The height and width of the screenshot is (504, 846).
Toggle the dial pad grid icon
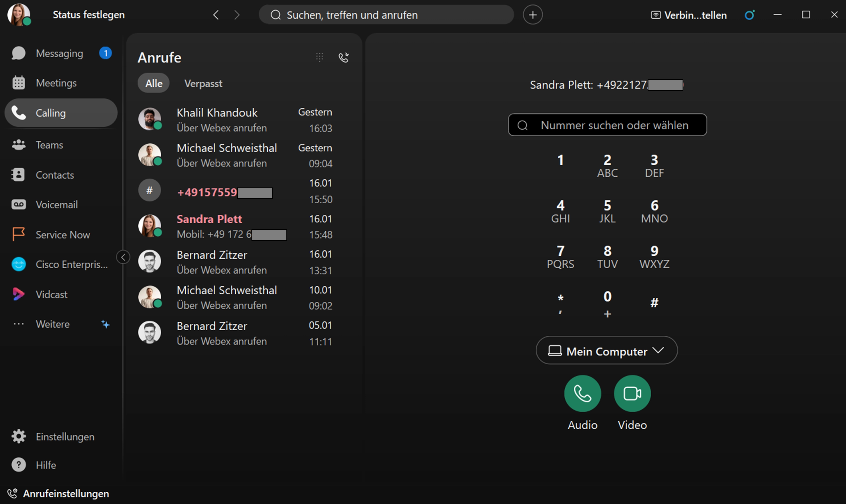(319, 57)
